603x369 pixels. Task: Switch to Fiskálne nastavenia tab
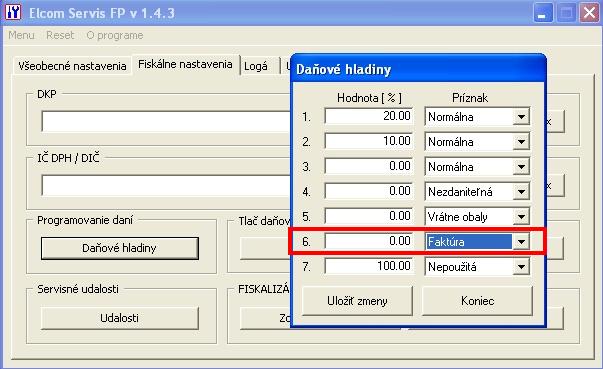pyautogui.click(x=185, y=64)
